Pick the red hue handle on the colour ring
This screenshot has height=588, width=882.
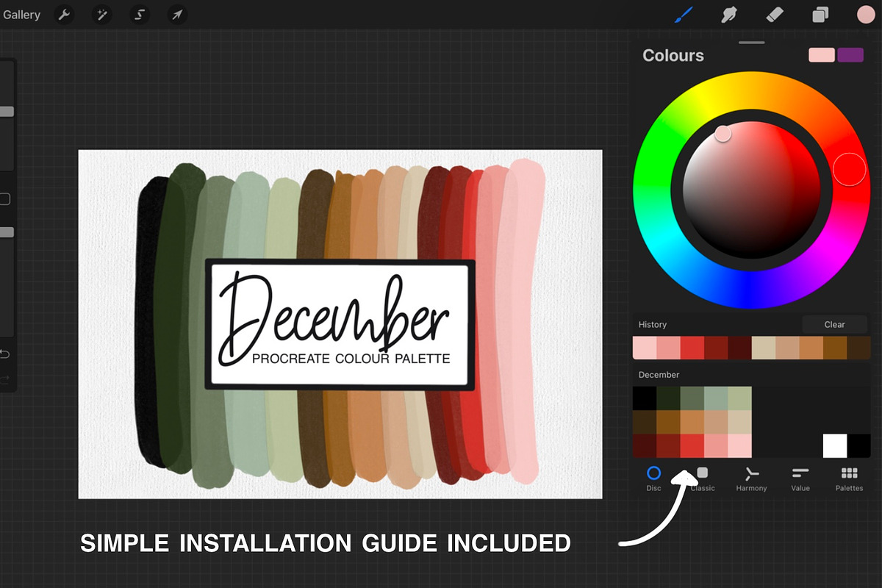[x=849, y=170]
